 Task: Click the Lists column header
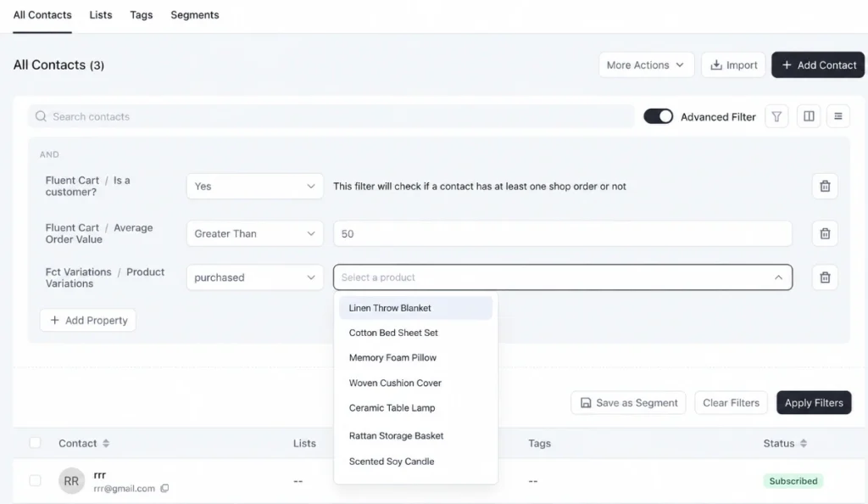click(x=304, y=443)
